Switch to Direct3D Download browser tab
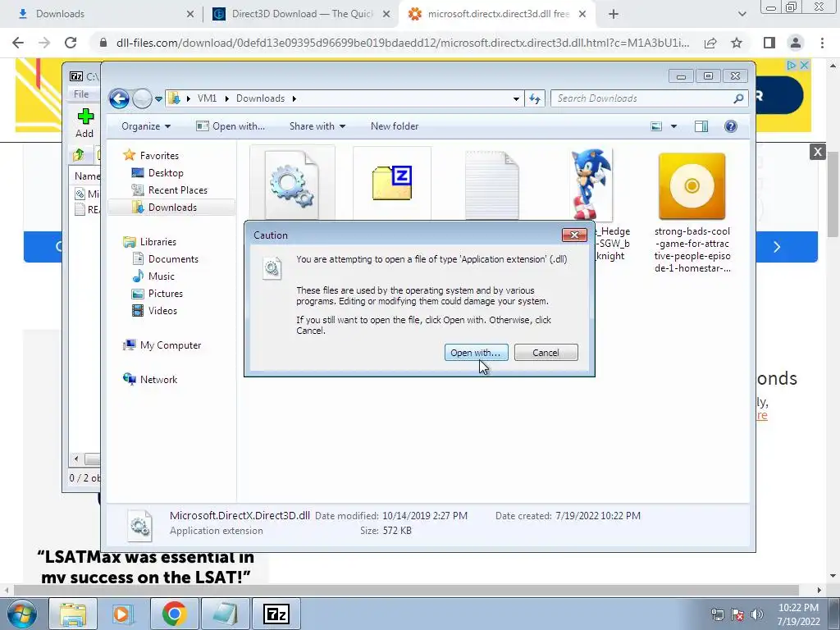The width and height of the screenshot is (840, 630). click(x=301, y=14)
